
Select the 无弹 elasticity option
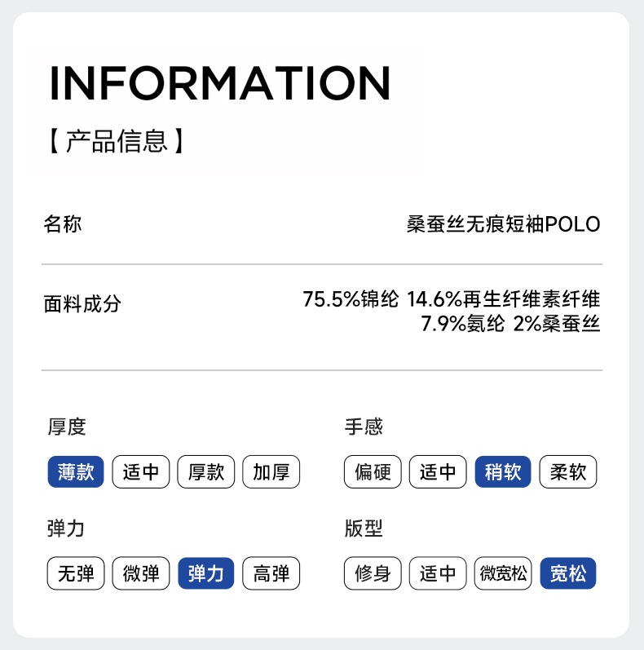click(76, 573)
